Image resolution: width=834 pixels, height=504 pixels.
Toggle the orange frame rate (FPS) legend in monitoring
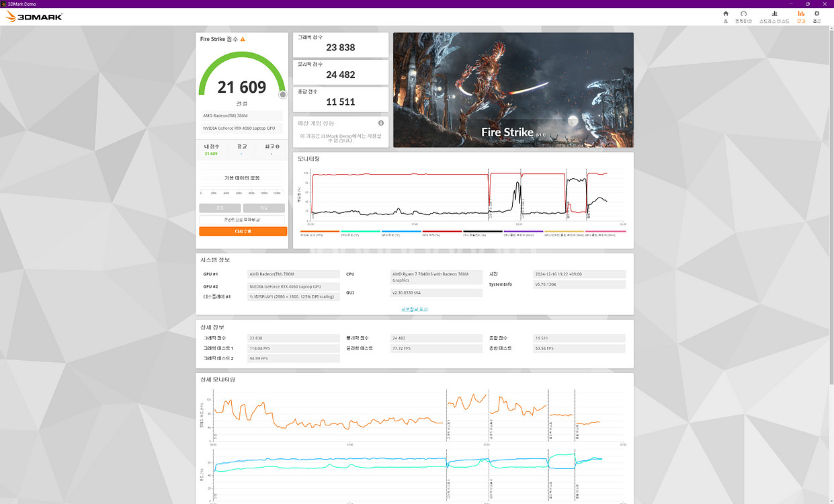click(x=319, y=233)
